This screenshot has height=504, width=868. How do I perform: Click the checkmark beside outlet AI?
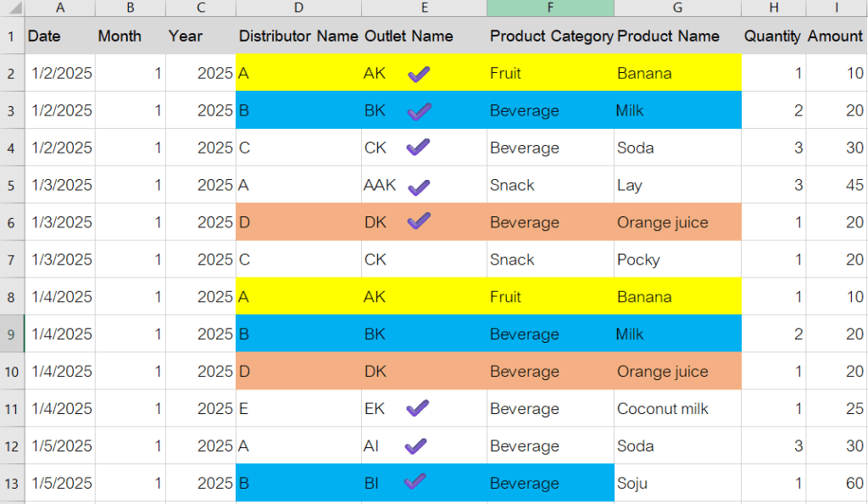pos(415,445)
